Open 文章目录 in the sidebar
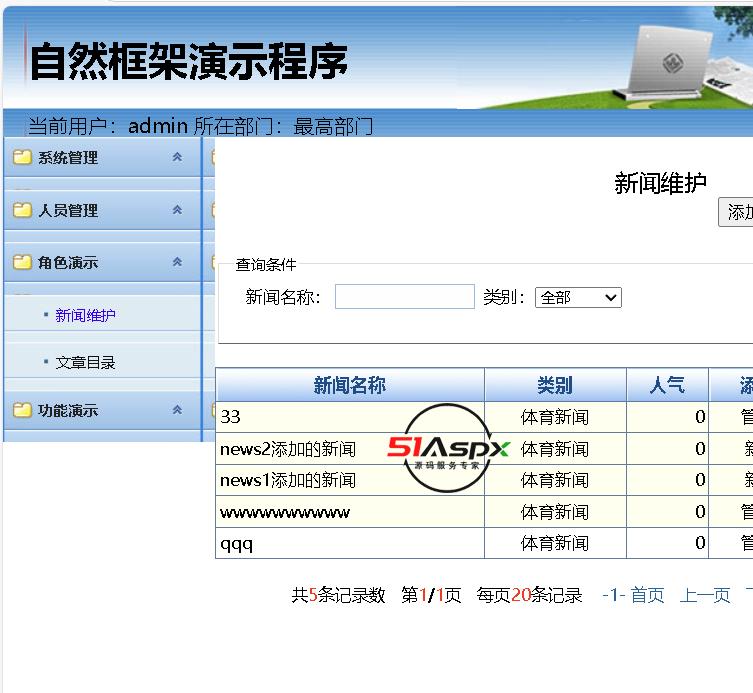Viewport: 753px width, 693px height. coord(85,362)
